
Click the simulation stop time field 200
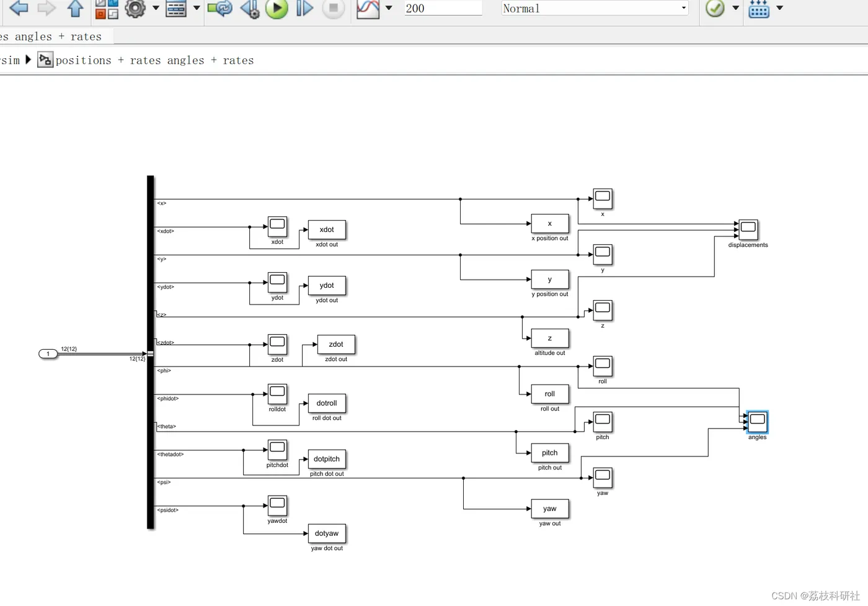coord(443,8)
